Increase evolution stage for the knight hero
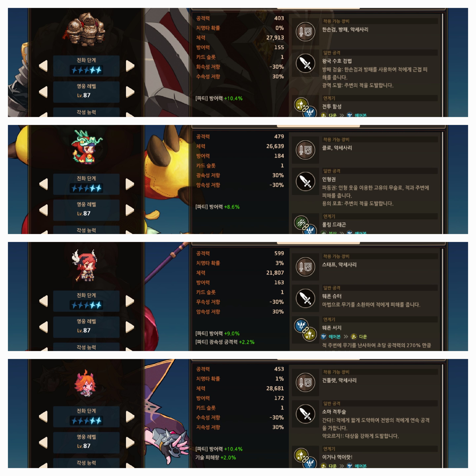 (x=130, y=66)
